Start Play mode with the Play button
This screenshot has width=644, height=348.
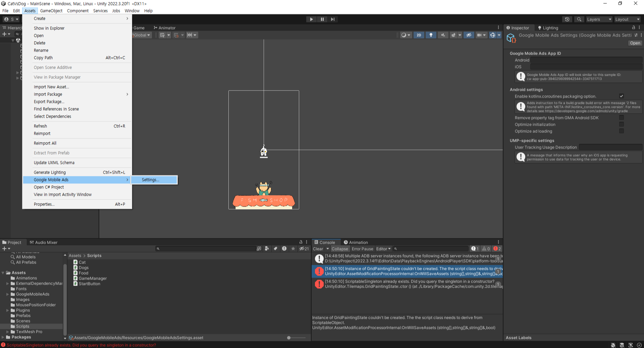click(x=311, y=19)
